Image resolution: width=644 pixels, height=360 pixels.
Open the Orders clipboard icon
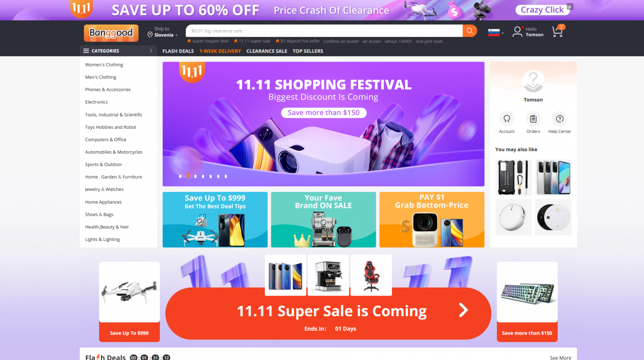click(x=533, y=119)
